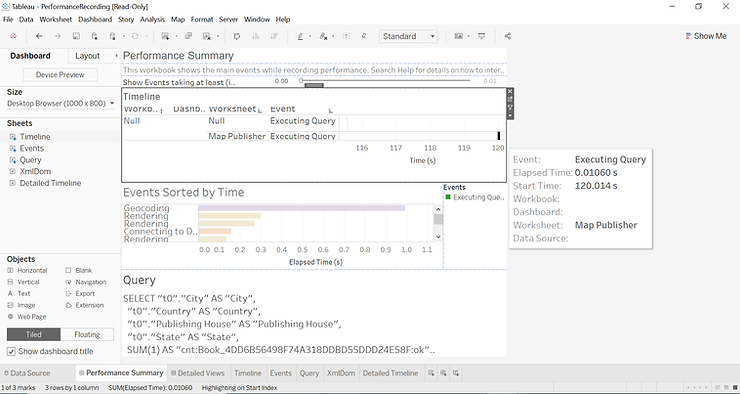The image size is (740, 394).
Task: Click the Executing Query timeline mark near 120
Action: (498, 136)
